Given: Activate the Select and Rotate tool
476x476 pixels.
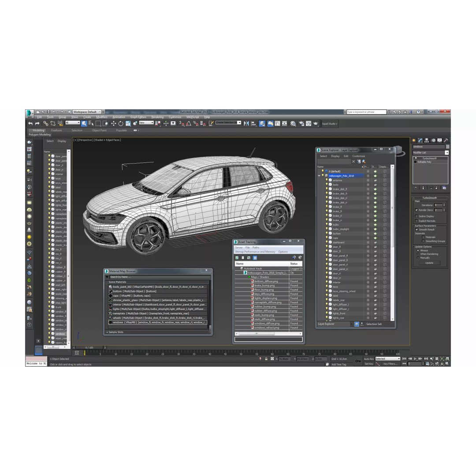Looking at the screenshot, I should [121, 123].
